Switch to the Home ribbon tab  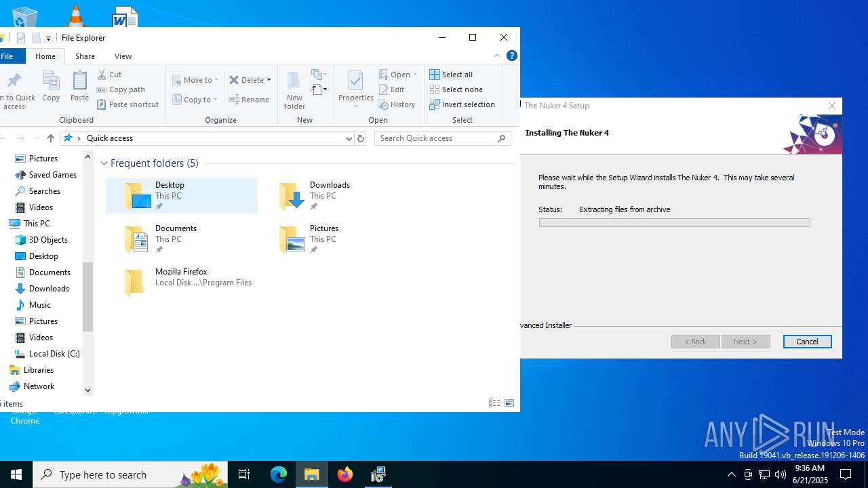point(45,56)
